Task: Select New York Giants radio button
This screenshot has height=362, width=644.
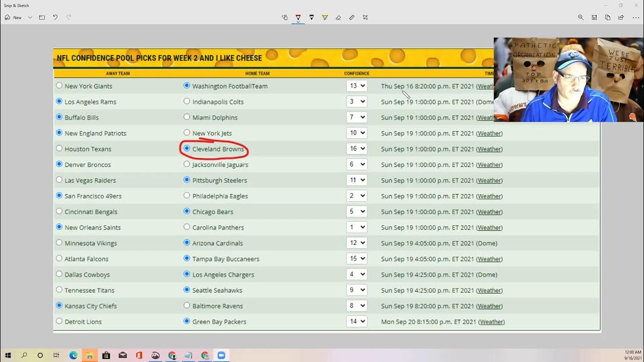Action: (x=59, y=85)
